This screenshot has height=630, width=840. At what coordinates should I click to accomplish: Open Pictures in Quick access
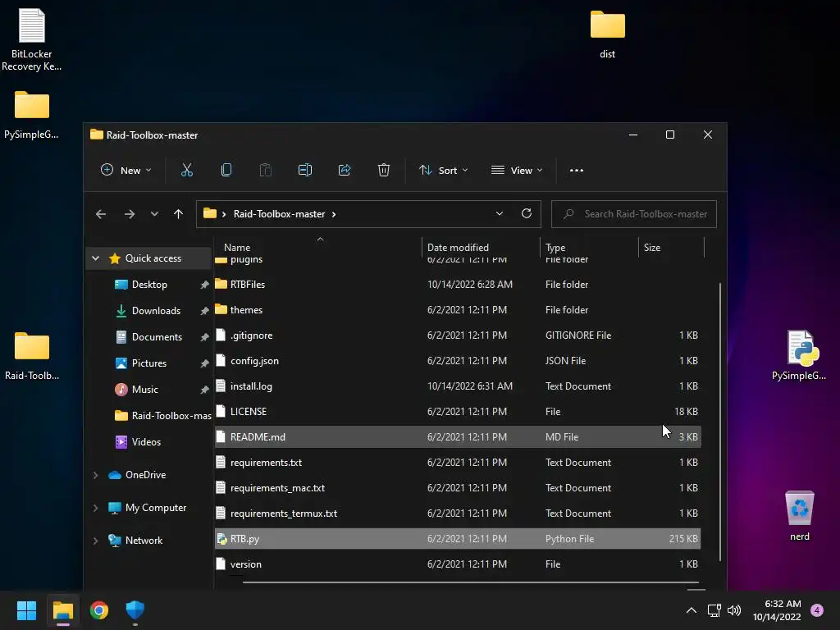coord(149,363)
